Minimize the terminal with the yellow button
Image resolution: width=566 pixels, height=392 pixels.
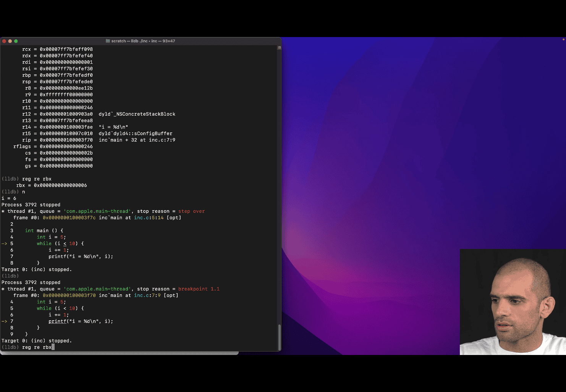point(10,41)
